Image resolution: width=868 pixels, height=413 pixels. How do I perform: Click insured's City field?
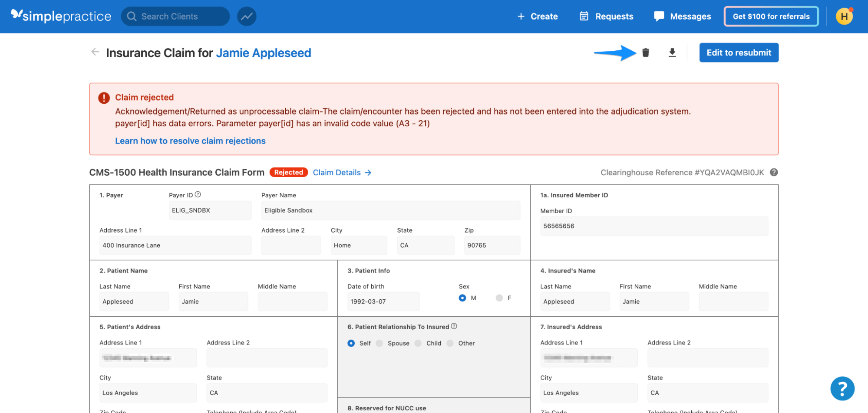coord(589,393)
